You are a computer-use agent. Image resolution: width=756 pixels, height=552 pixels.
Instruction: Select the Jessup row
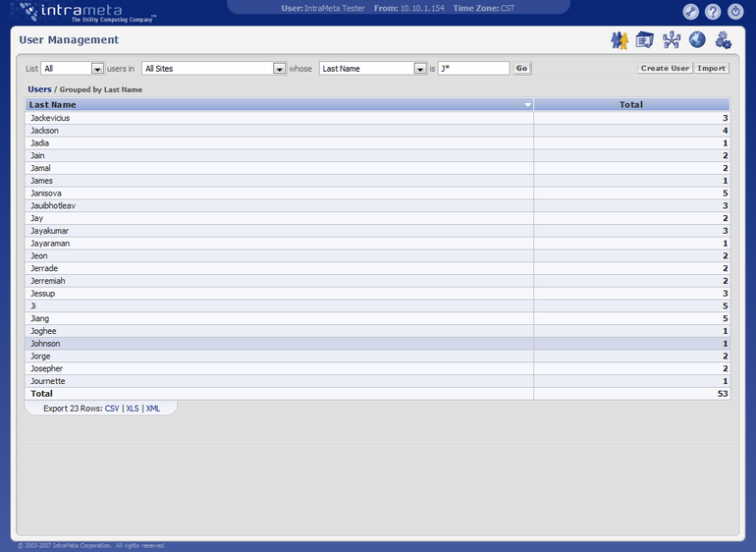coord(378,294)
